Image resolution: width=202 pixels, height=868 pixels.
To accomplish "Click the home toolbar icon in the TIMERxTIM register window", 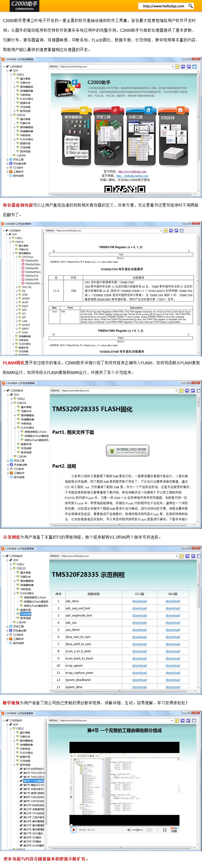I will tap(182, 231).
